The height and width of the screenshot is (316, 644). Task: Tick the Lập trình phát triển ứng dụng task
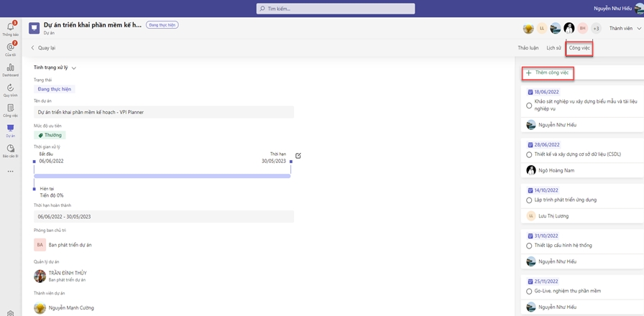(x=529, y=200)
